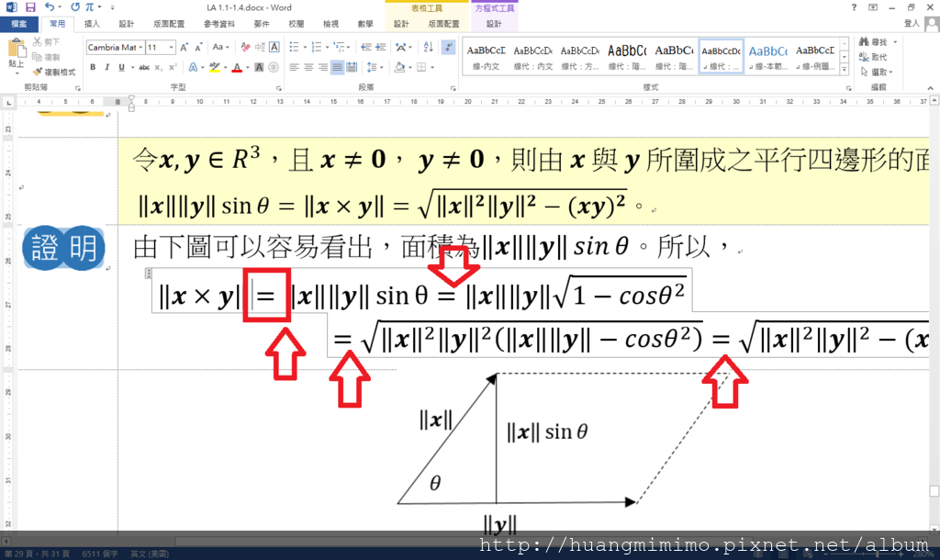Copy the selection (複製)
Image resolution: width=940 pixels, height=560 pixels.
[x=47, y=57]
